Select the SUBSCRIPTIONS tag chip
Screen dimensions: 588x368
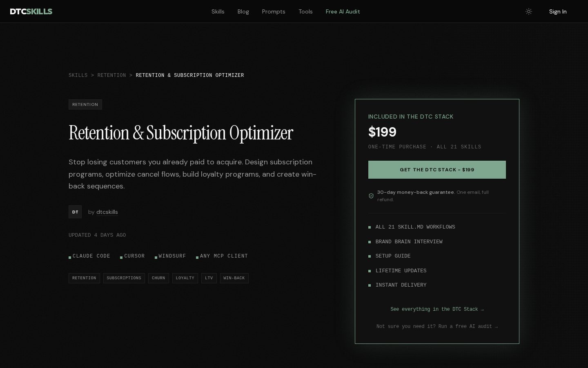(124, 278)
